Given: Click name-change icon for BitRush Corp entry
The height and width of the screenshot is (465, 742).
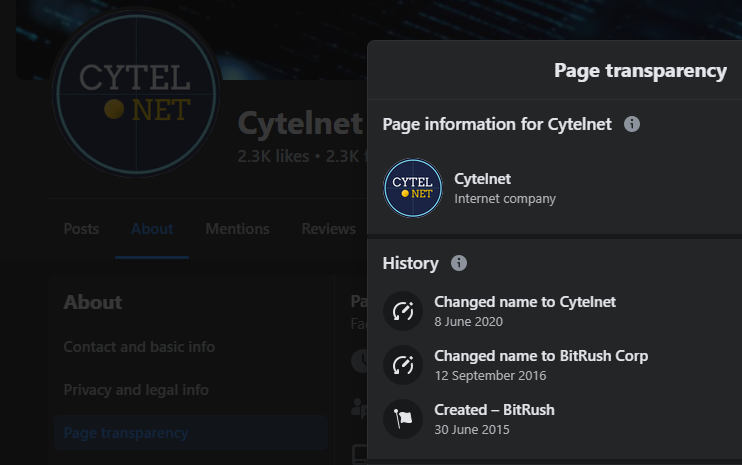Looking at the screenshot, I should click(x=403, y=365).
